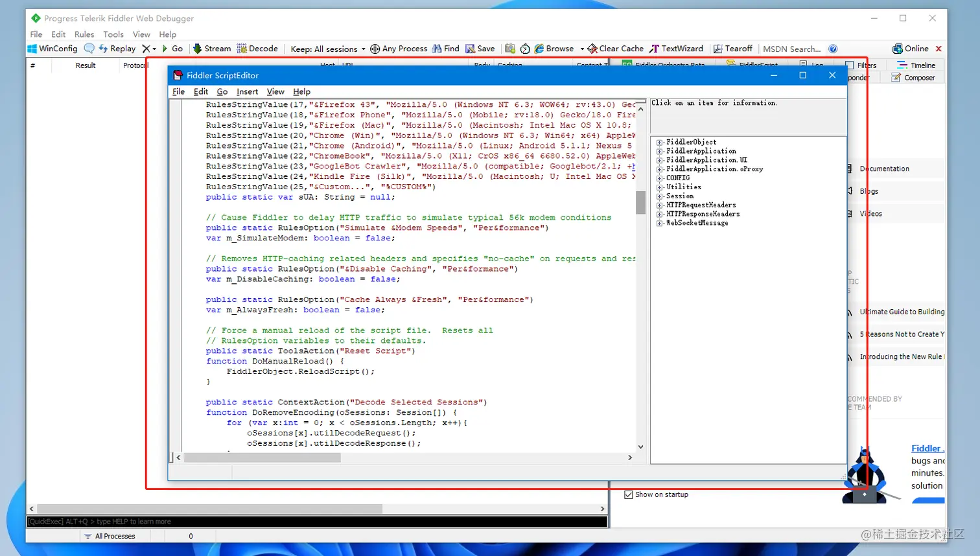980x556 pixels.
Task: Switch to the Composer tab
Action: 913,78
